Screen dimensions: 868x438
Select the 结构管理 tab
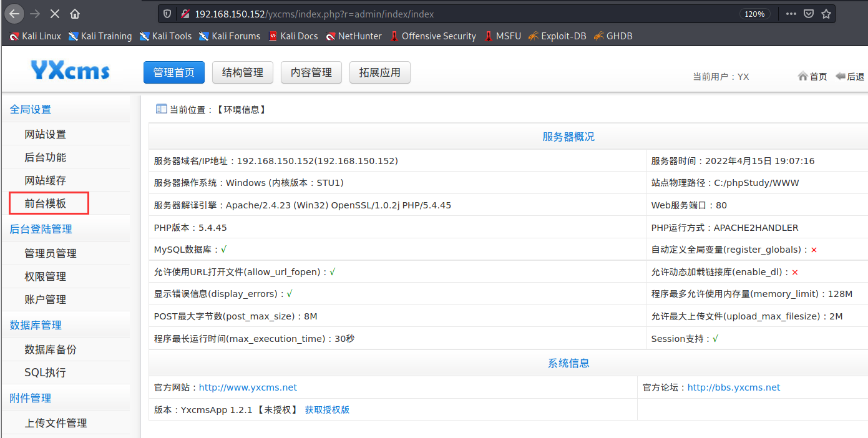[243, 72]
